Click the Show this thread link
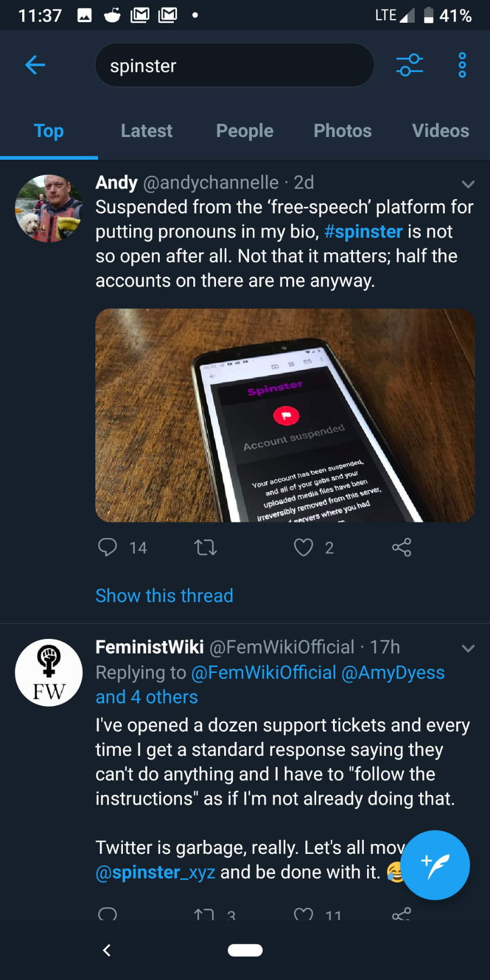 tap(164, 596)
